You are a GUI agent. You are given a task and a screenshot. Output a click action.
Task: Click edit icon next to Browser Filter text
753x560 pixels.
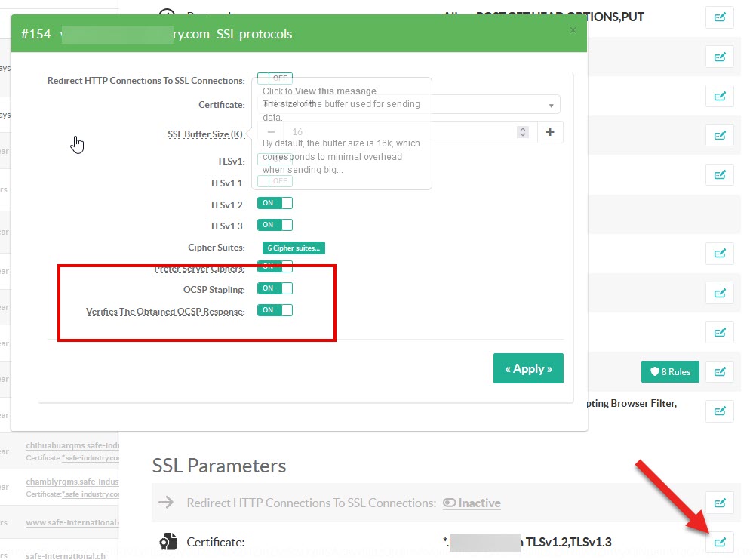pyautogui.click(x=719, y=411)
